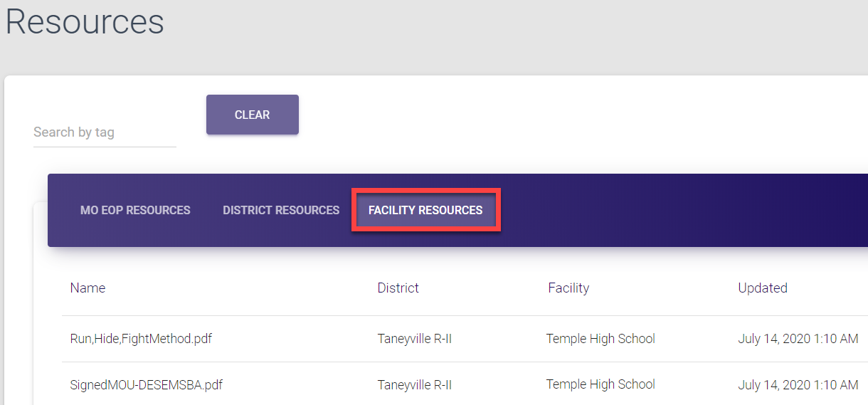The height and width of the screenshot is (405, 868).
Task: Open the District Resources tab
Action: 281,210
